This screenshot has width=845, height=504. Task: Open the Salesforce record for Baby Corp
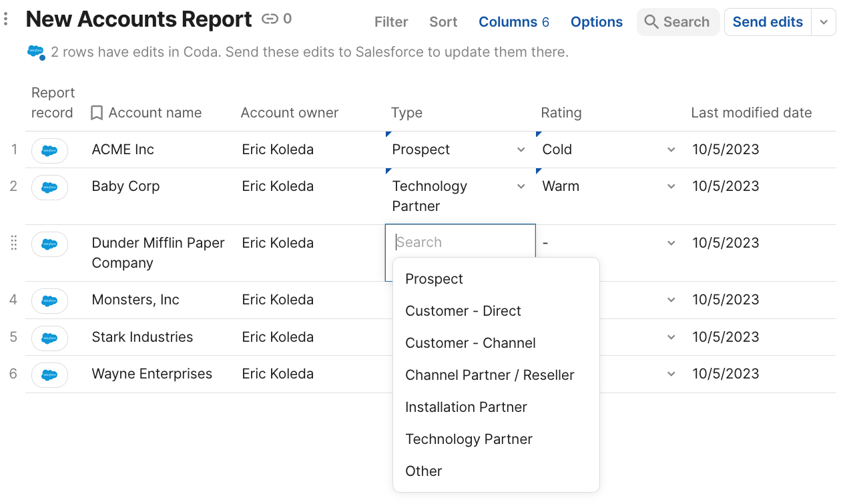pos(49,187)
